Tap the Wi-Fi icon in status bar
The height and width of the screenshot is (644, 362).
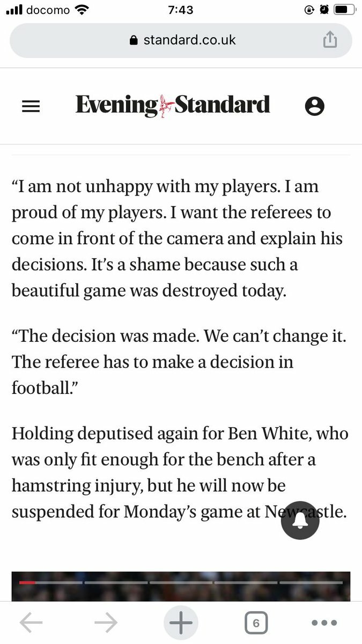pyautogui.click(x=82, y=10)
